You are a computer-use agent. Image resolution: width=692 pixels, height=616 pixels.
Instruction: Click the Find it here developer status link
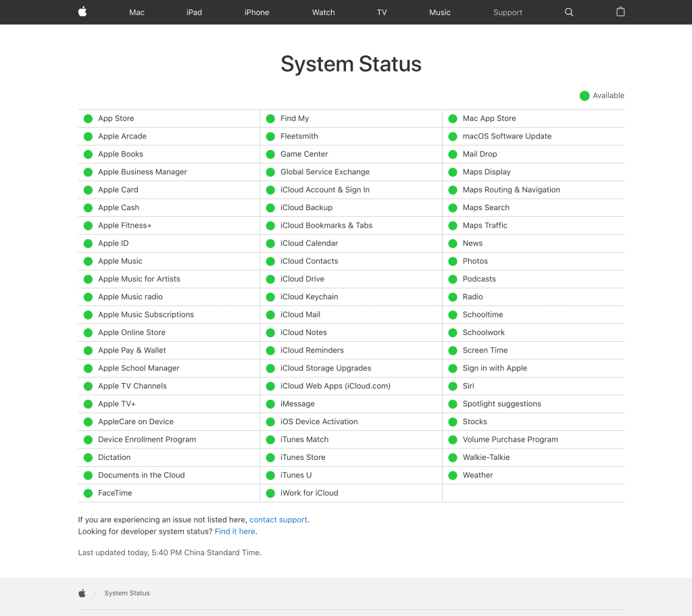[234, 532]
